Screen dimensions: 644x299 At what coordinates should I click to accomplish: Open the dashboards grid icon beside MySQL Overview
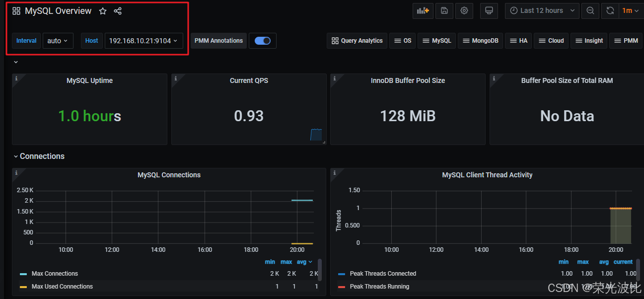[16, 11]
